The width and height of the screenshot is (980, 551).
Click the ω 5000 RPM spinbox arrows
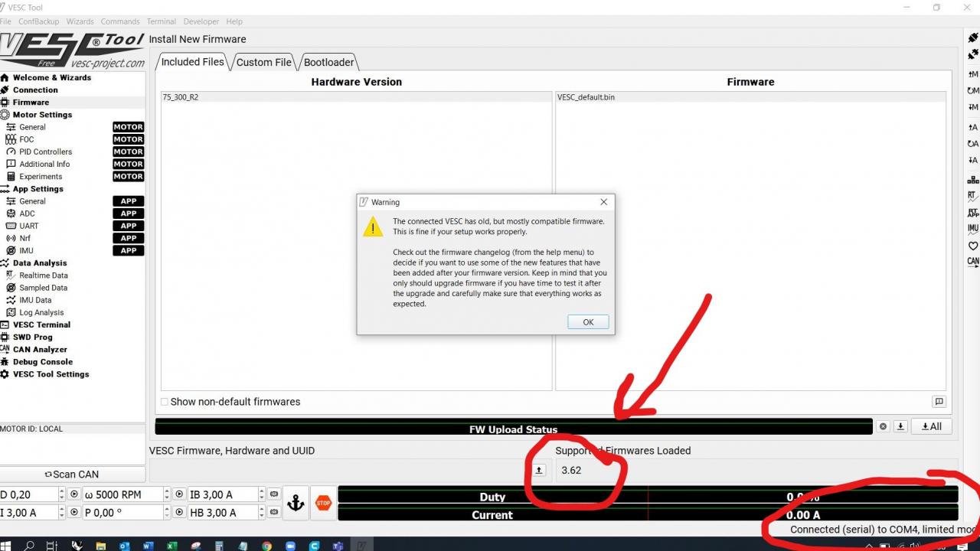pyautogui.click(x=168, y=494)
